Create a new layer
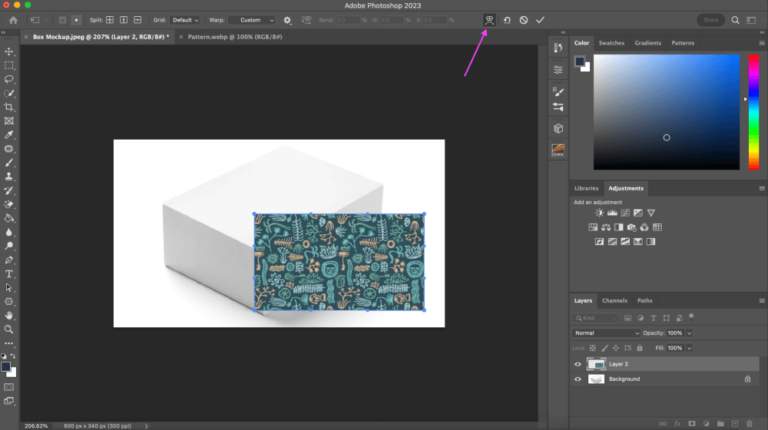The width and height of the screenshot is (768, 430). click(x=735, y=424)
